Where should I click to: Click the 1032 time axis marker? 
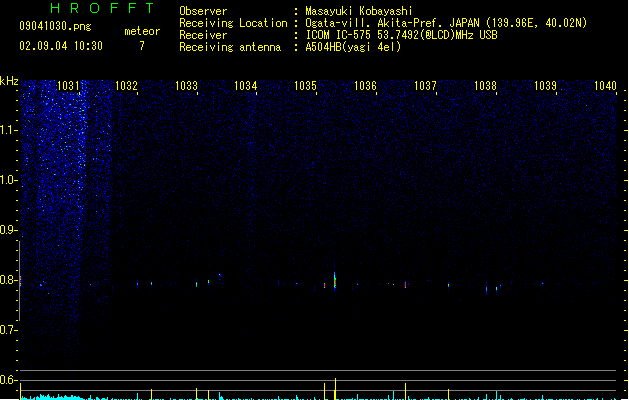point(126,86)
